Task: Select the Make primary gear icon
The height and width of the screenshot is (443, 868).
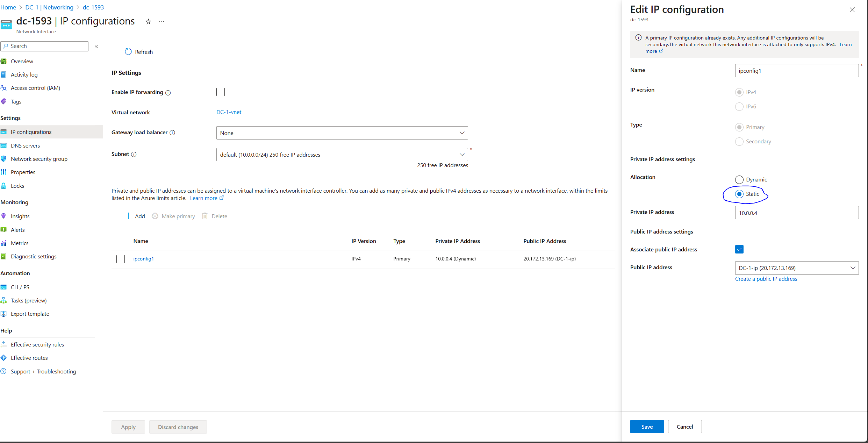Action: pyautogui.click(x=155, y=216)
